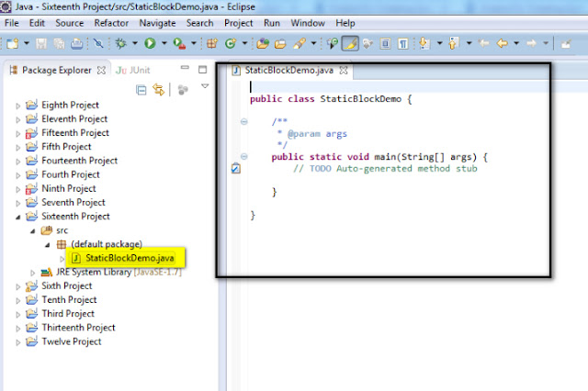Screen dimensions: 588x391
Task: Open the Run dropdown arrow
Action: pyautogui.click(x=164, y=43)
